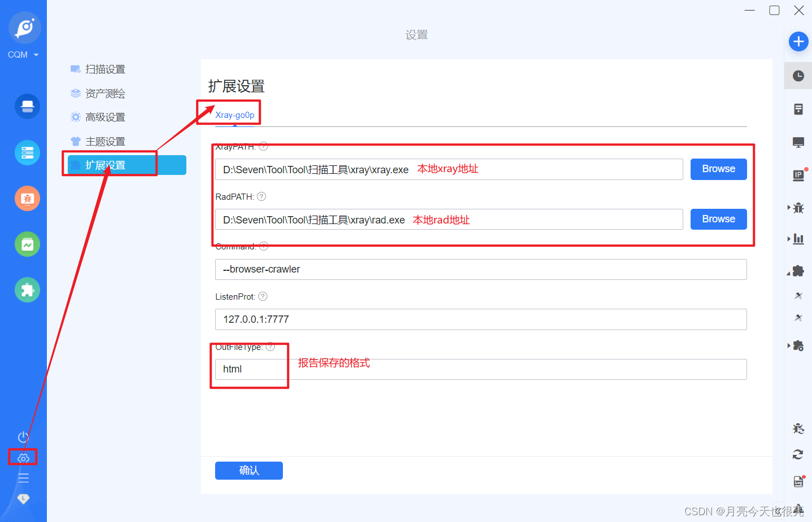Click the puzzle-with-gear icon in the right panel
This screenshot has height=522, width=812.
click(x=798, y=345)
